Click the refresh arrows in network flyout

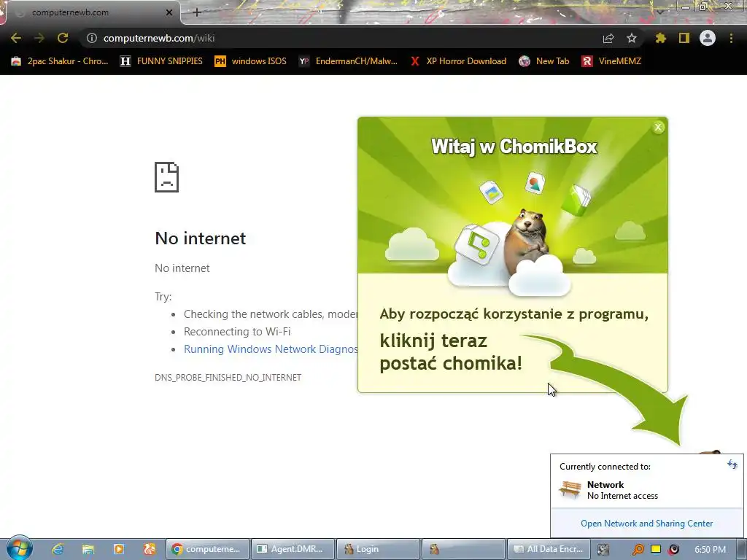click(x=732, y=464)
